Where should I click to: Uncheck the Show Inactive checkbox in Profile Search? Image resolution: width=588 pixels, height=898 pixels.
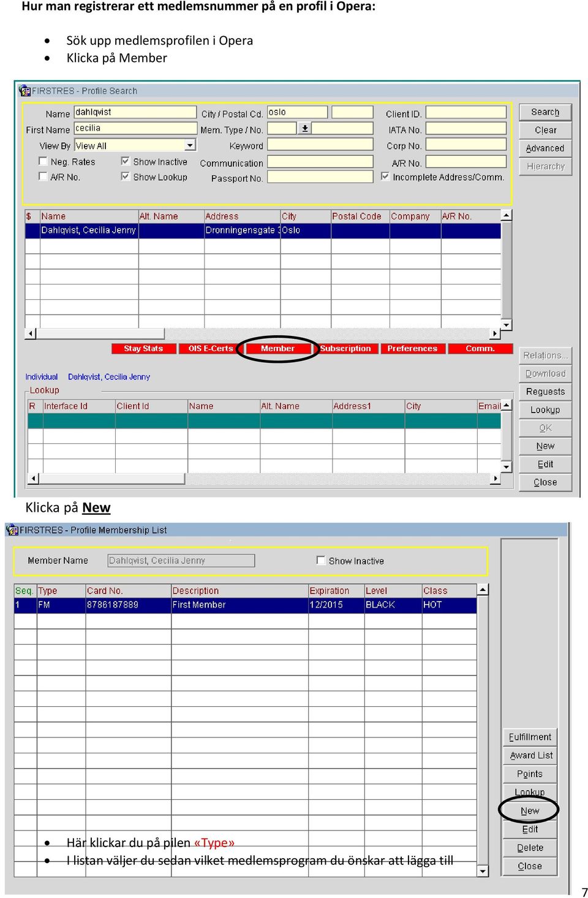coord(126,161)
